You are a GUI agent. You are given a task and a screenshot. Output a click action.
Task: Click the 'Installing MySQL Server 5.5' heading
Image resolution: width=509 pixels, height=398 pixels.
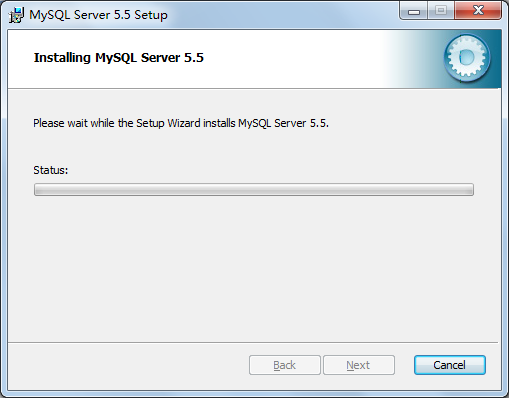pos(119,58)
